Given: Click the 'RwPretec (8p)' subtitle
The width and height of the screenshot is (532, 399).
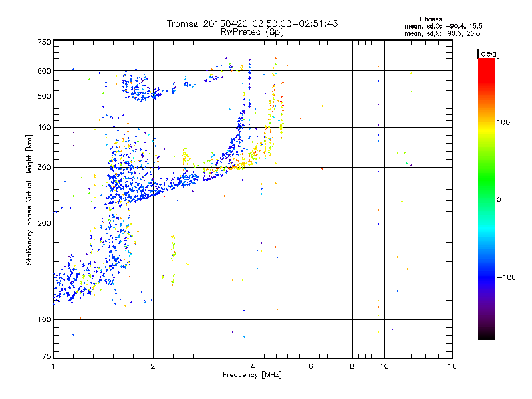Looking at the screenshot, I should click(252, 32).
